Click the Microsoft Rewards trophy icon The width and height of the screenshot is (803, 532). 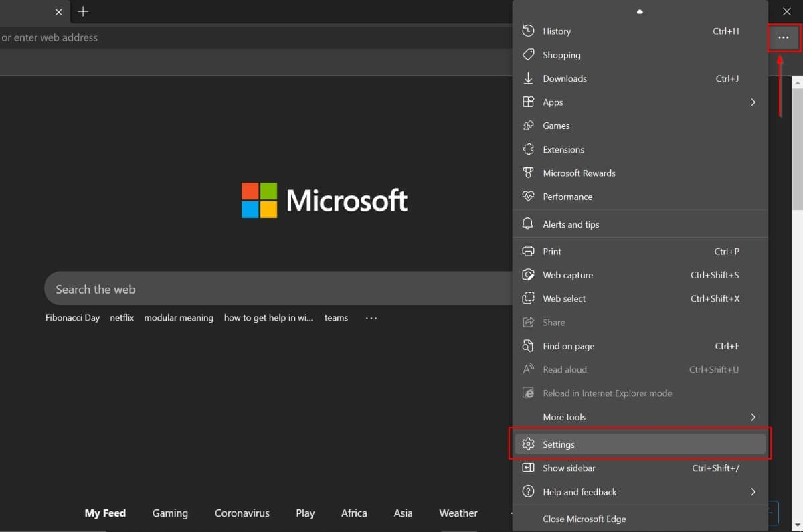pyautogui.click(x=528, y=173)
